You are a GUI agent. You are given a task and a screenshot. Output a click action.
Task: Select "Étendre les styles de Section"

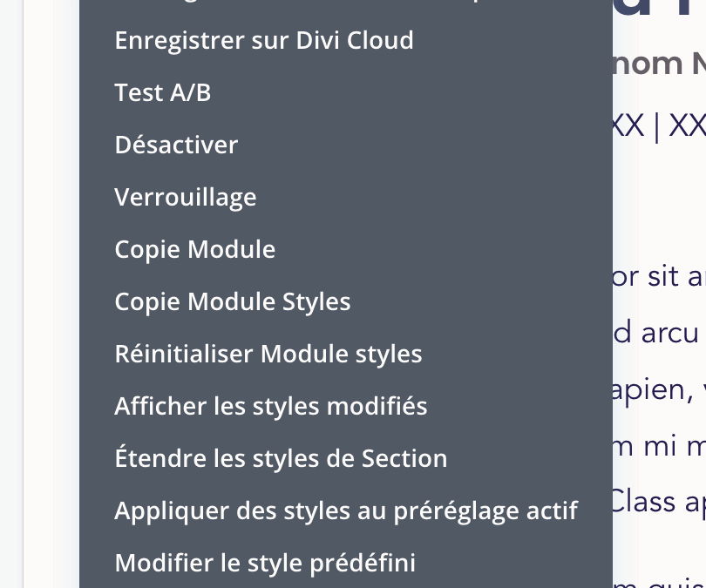pyautogui.click(x=281, y=458)
